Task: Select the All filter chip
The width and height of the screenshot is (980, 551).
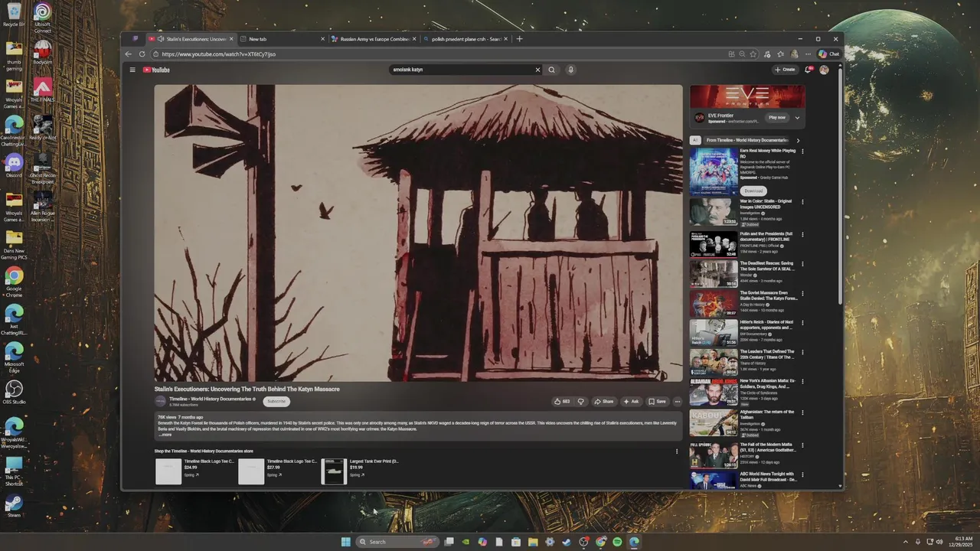Action: click(x=695, y=140)
